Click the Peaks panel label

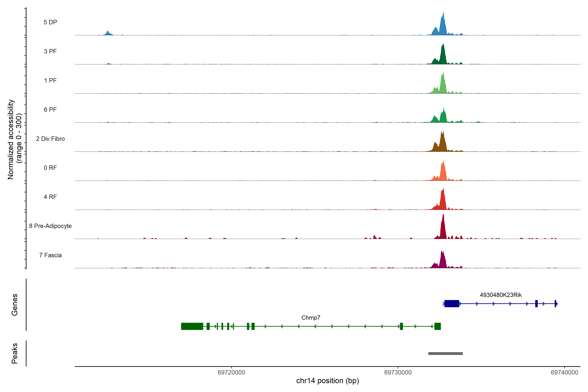pos(15,353)
